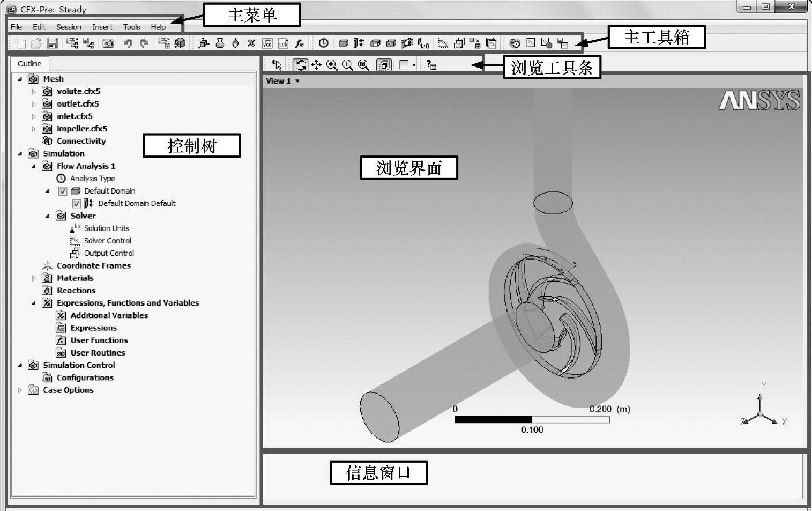Select the Outline tab
The image size is (812, 511).
click(x=29, y=63)
